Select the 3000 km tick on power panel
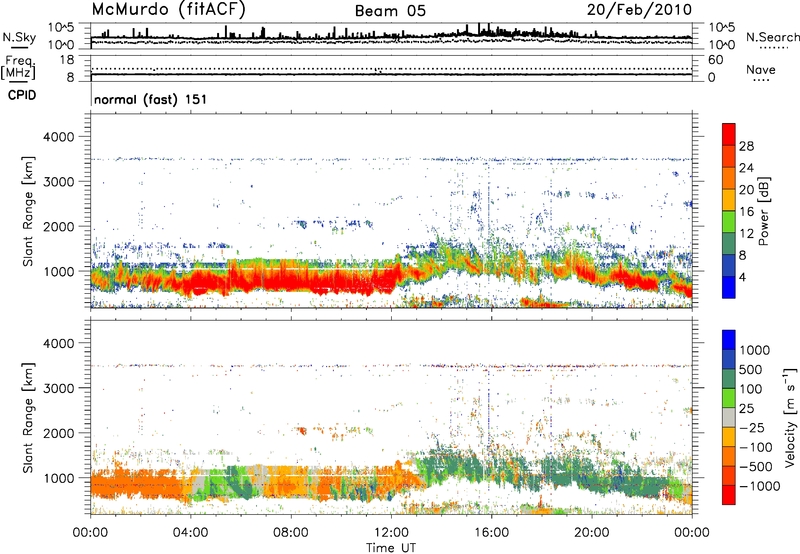 tap(59, 182)
